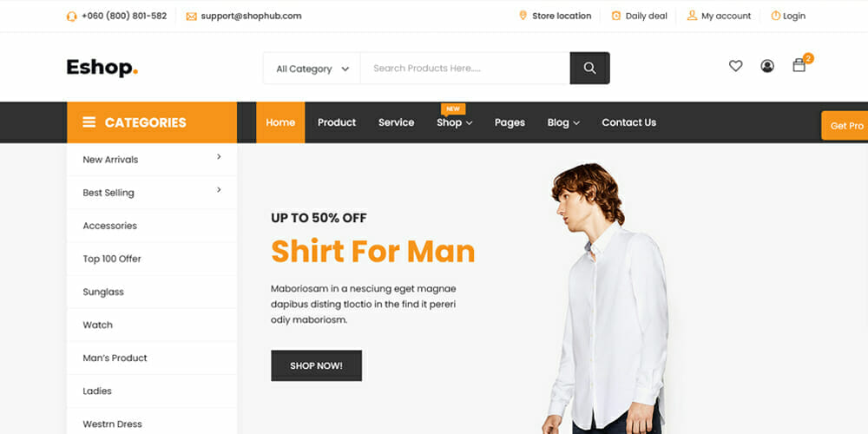This screenshot has height=434, width=868.
Task: Click the headset phone support icon
Action: click(71, 16)
